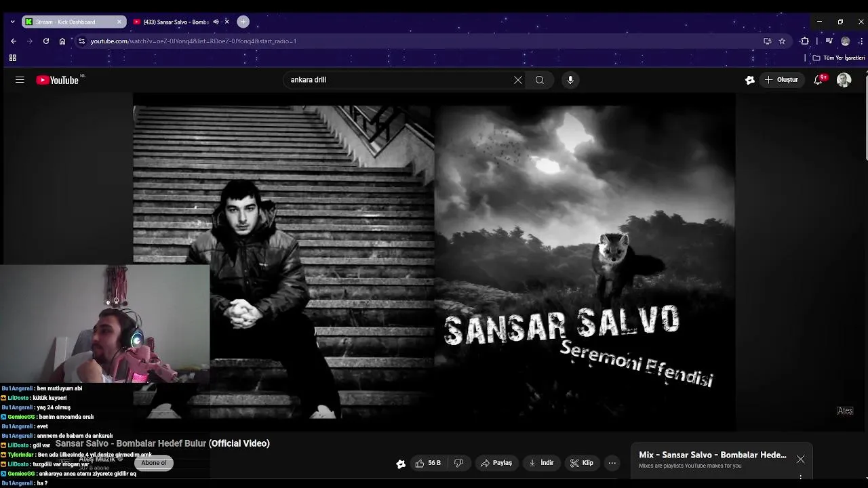Click the Paylaş share button
868x488 pixels.
pyautogui.click(x=496, y=463)
